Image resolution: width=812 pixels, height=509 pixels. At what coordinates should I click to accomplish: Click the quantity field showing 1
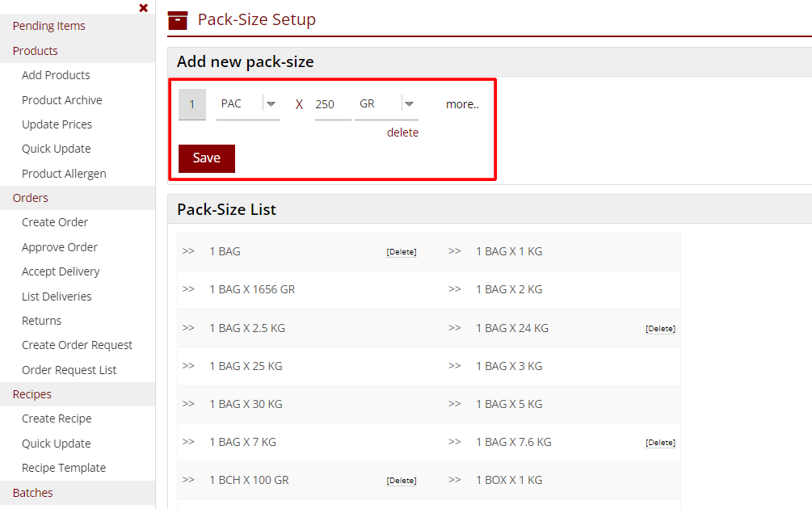coord(192,104)
